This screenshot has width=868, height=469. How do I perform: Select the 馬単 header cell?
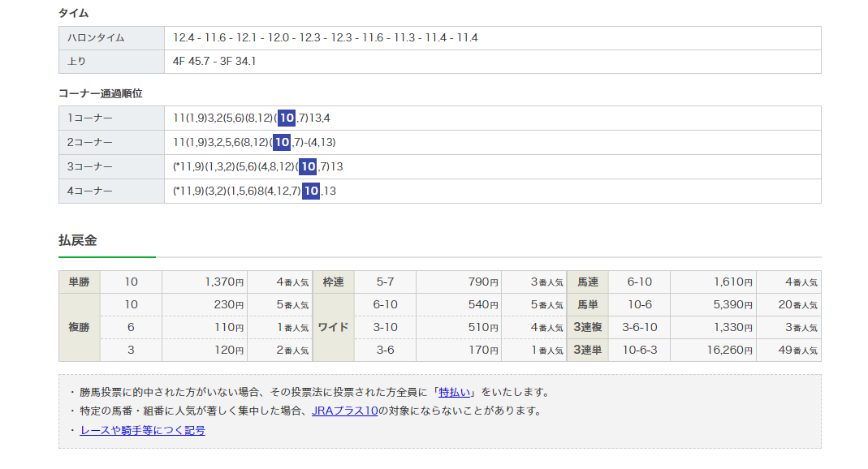click(x=587, y=305)
